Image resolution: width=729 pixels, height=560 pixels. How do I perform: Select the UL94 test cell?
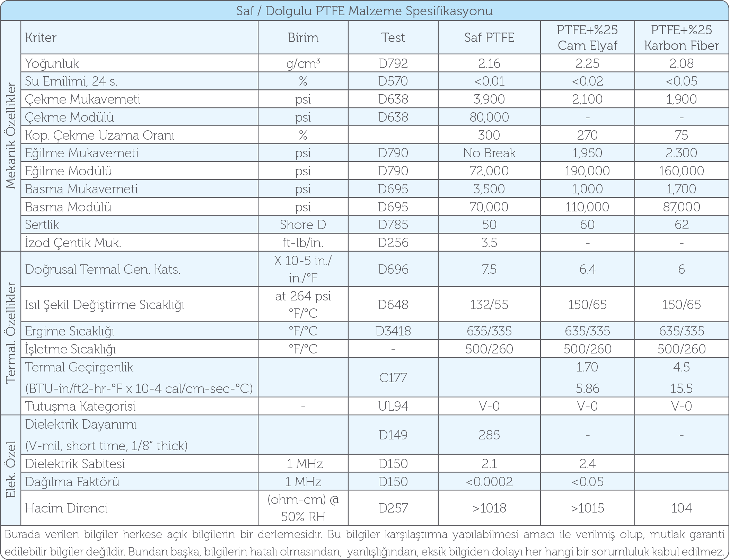pyautogui.click(x=393, y=406)
